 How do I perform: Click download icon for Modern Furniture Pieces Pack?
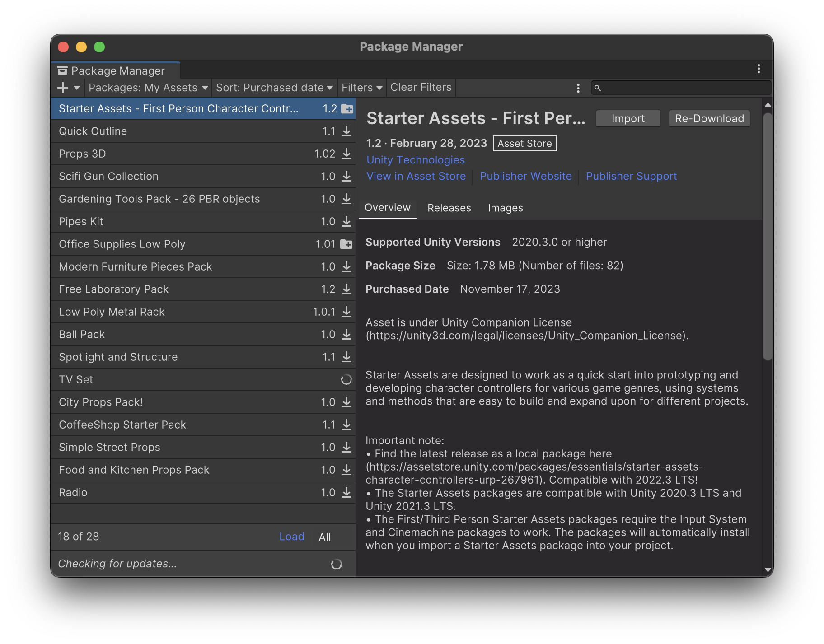(x=346, y=266)
